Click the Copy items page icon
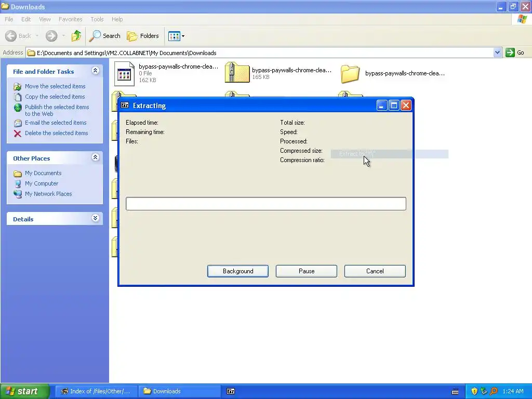Screen dimensions: 532x399 (18, 97)
